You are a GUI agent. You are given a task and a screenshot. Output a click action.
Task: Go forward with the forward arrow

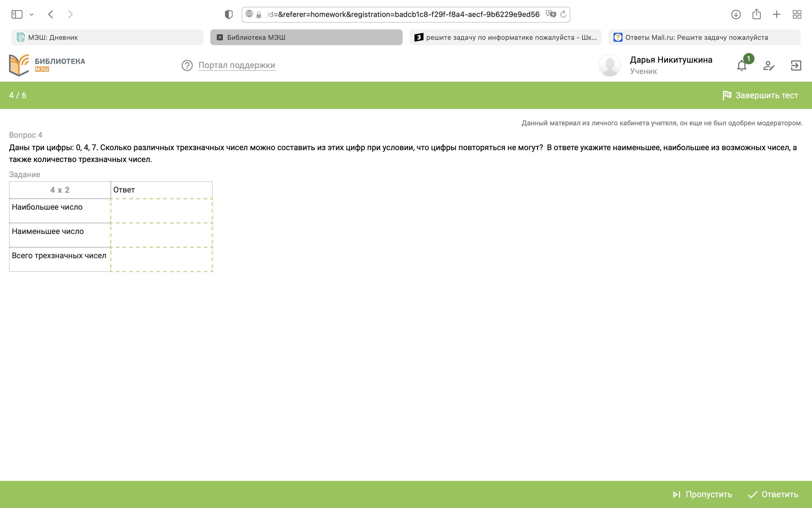[70, 14]
